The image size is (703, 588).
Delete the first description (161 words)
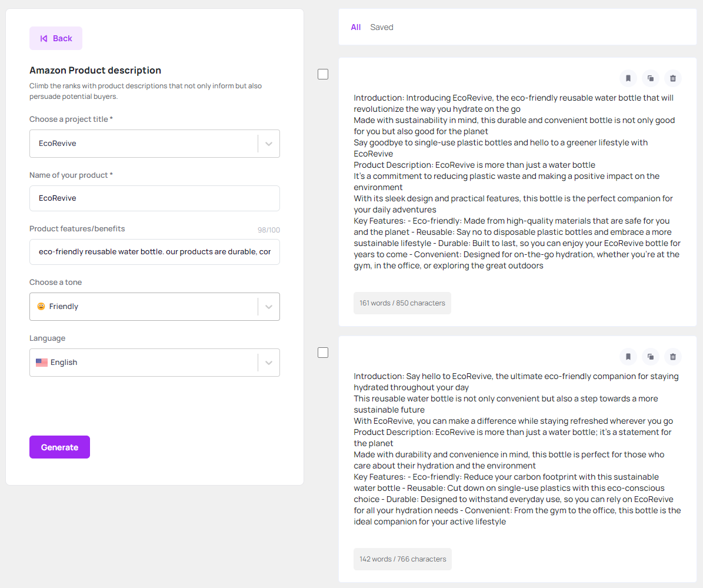tap(673, 78)
